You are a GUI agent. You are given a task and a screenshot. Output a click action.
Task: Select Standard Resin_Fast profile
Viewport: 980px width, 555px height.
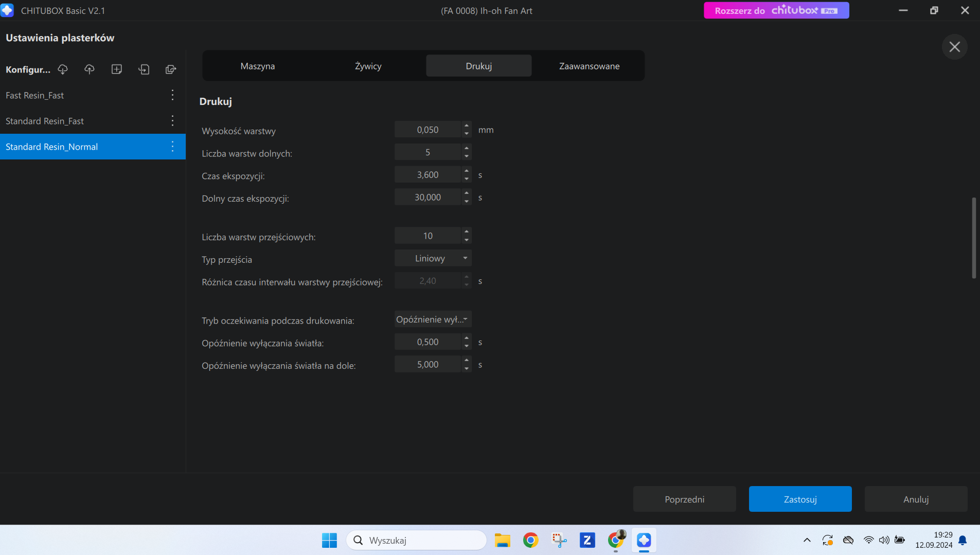click(x=93, y=121)
